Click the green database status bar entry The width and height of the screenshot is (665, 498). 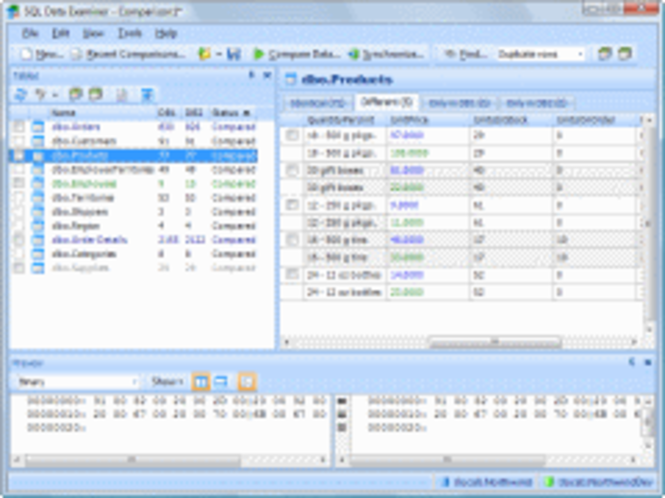click(598, 482)
